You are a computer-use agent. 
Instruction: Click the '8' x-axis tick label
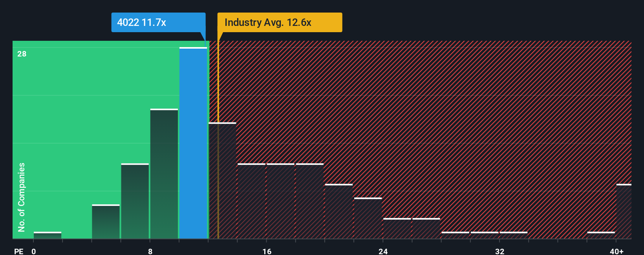[150, 251]
